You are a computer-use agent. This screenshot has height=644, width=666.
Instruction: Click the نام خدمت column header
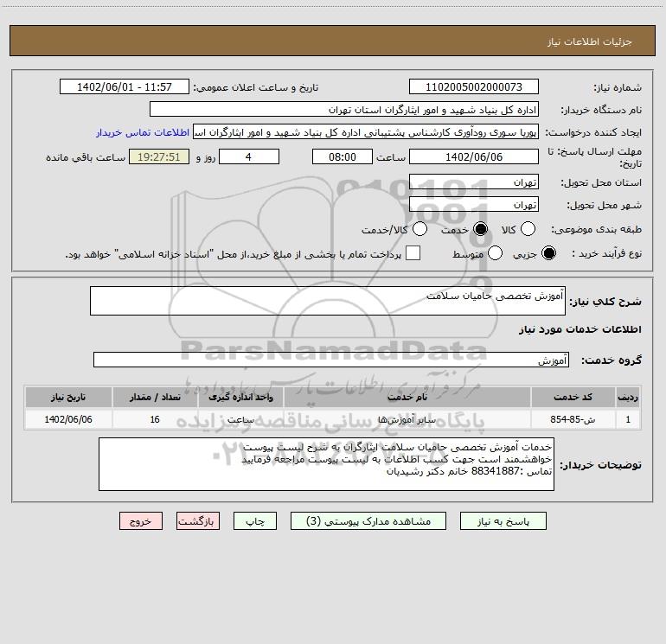point(407,397)
